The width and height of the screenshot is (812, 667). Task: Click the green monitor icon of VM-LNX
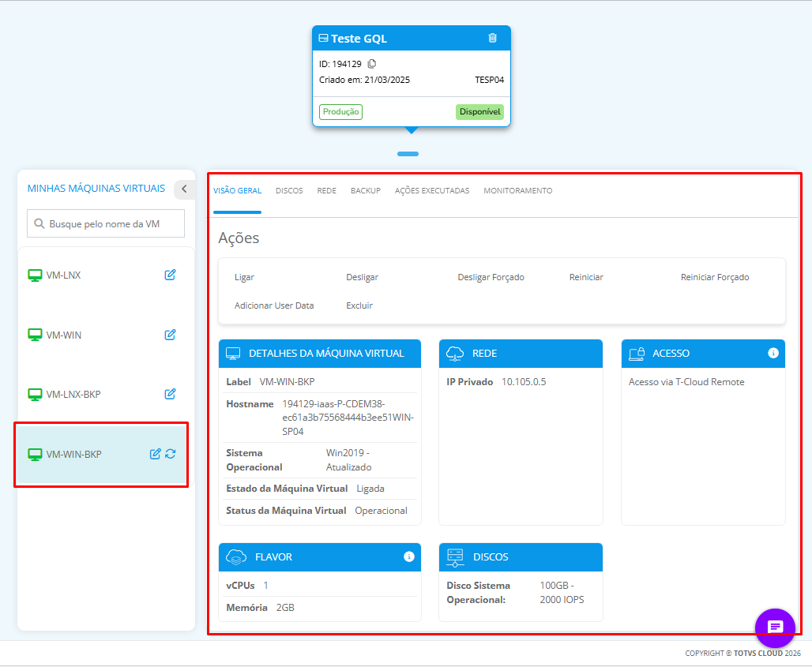point(35,275)
